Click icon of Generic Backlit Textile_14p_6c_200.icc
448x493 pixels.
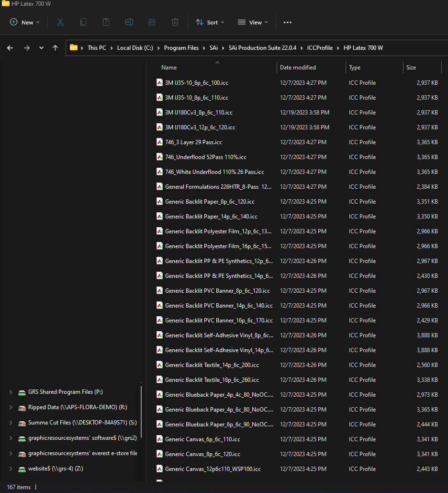point(159,365)
